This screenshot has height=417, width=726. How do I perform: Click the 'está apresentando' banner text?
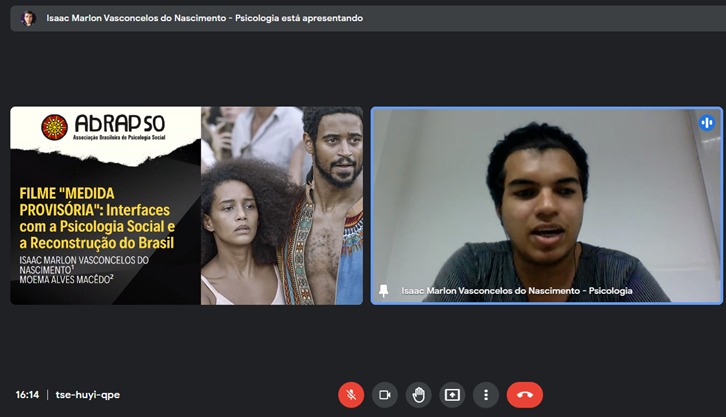pos(322,18)
